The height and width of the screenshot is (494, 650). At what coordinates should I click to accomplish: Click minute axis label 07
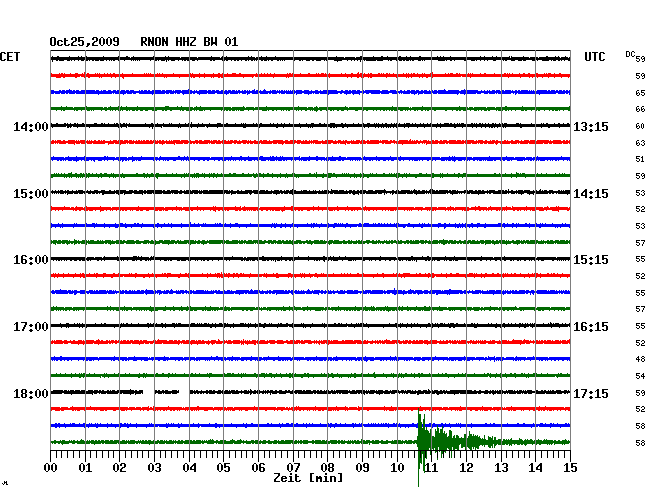click(293, 468)
